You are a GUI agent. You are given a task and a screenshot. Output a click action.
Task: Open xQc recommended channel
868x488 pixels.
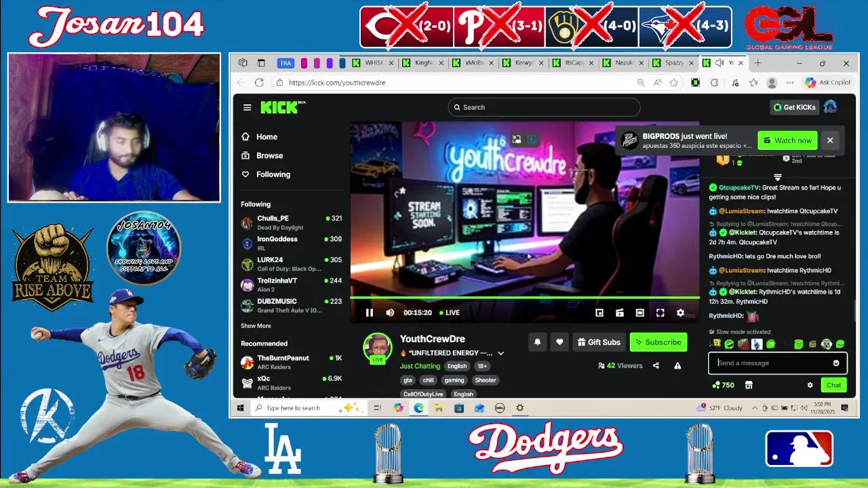(292, 383)
